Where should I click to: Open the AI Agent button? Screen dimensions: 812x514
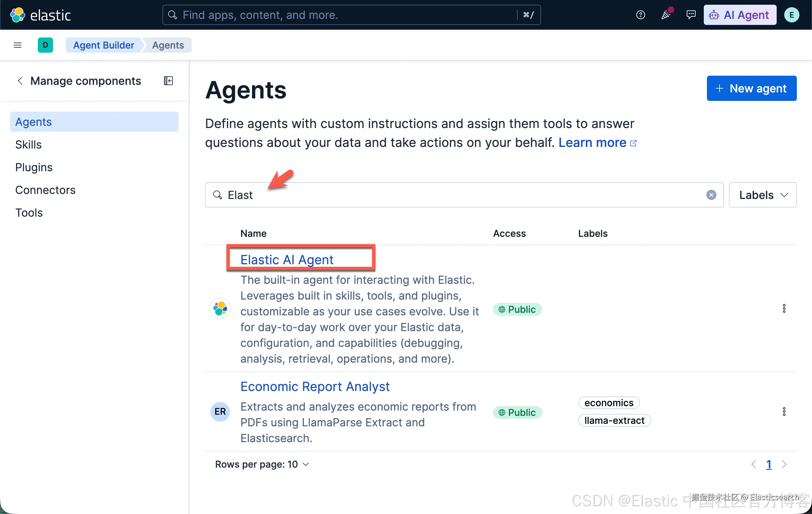coord(740,15)
